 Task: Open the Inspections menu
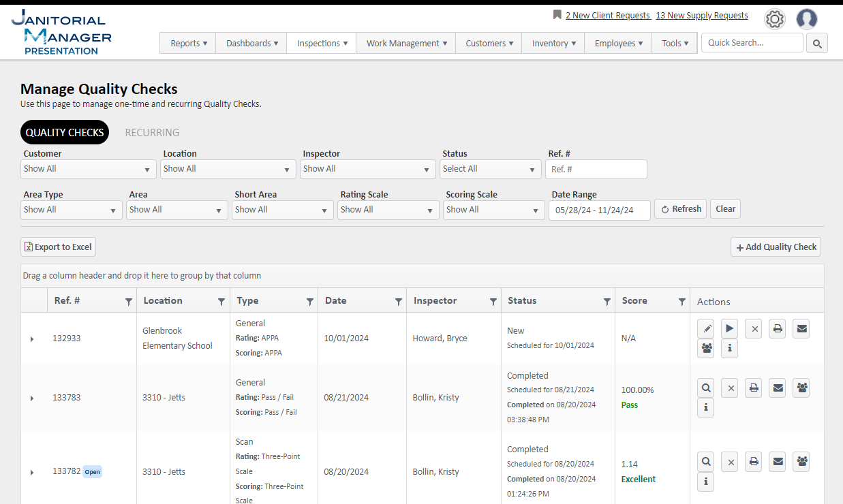[x=322, y=44]
